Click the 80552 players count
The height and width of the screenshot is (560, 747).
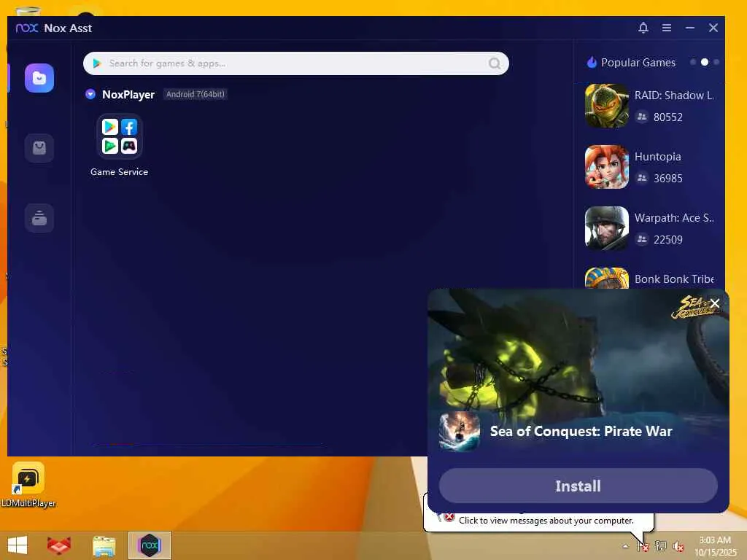click(668, 117)
